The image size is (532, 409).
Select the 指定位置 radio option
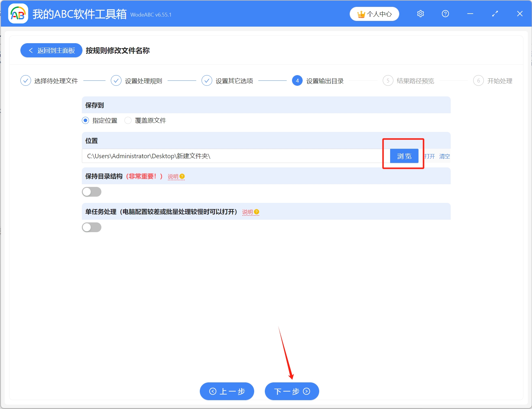(85, 120)
